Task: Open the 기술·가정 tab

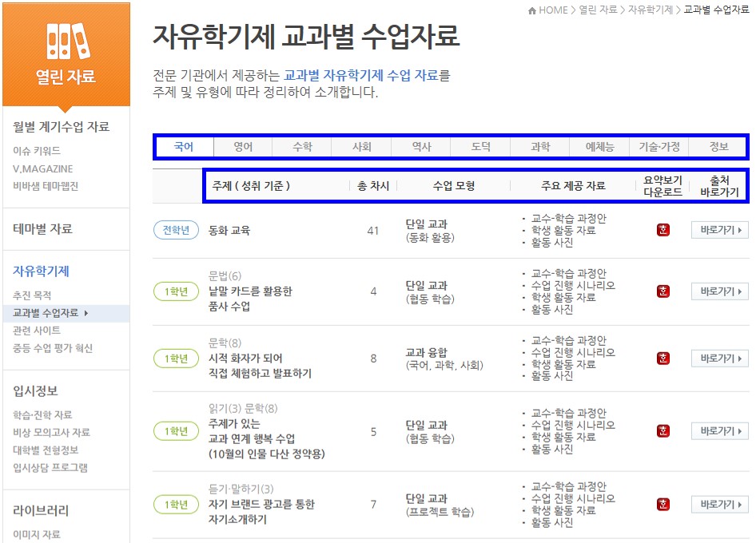Action: 659,146
